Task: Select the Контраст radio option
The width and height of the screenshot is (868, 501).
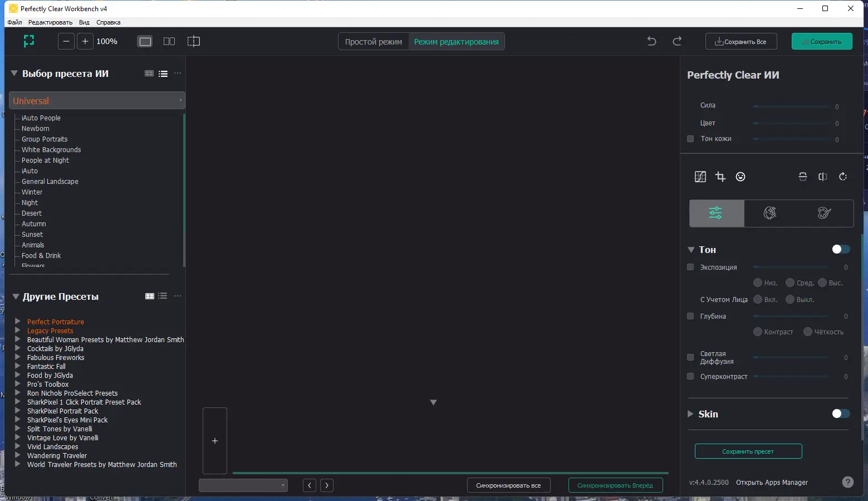Action: click(x=758, y=332)
